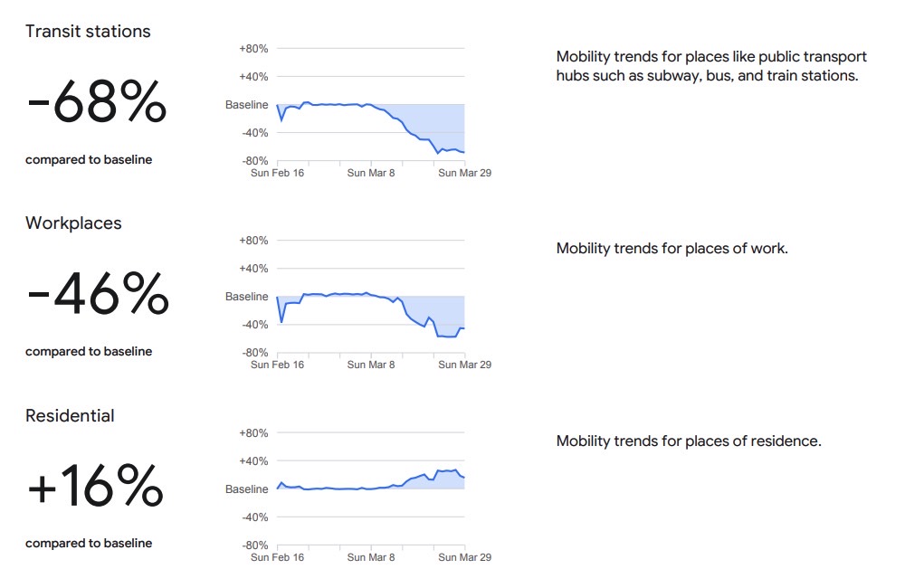Click the Baseline label on transit chart
Image resolution: width=905 pixels, height=588 pixels.
point(246,104)
